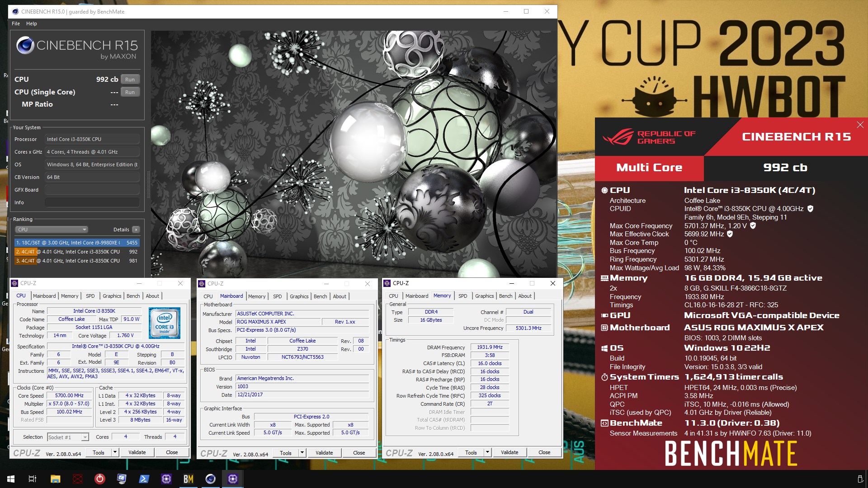Click the title bar icon of Memory CPU-Z window
The height and width of the screenshot is (488, 868).
[387, 283]
